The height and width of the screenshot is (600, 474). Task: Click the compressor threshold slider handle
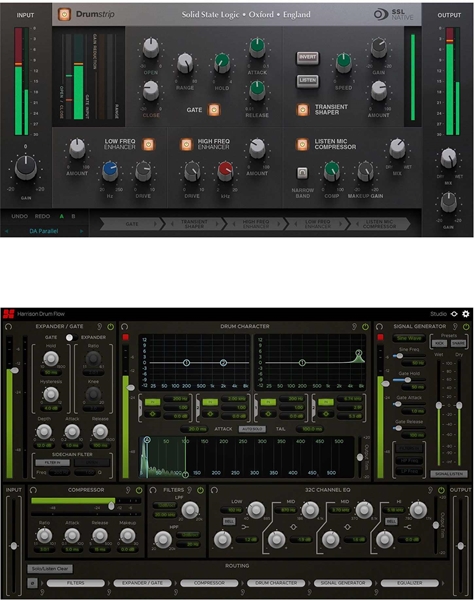[111, 506]
